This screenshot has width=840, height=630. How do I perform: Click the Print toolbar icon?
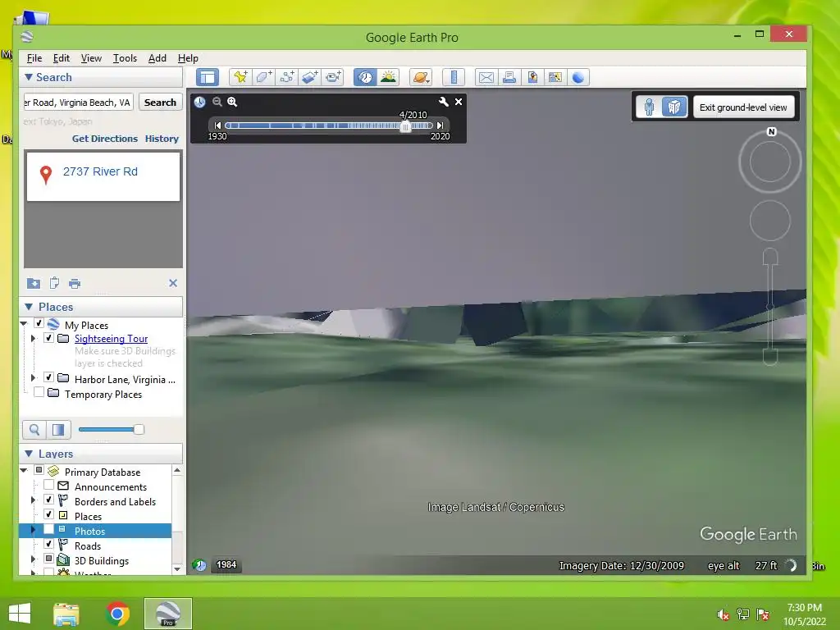[x=509, y=77]
